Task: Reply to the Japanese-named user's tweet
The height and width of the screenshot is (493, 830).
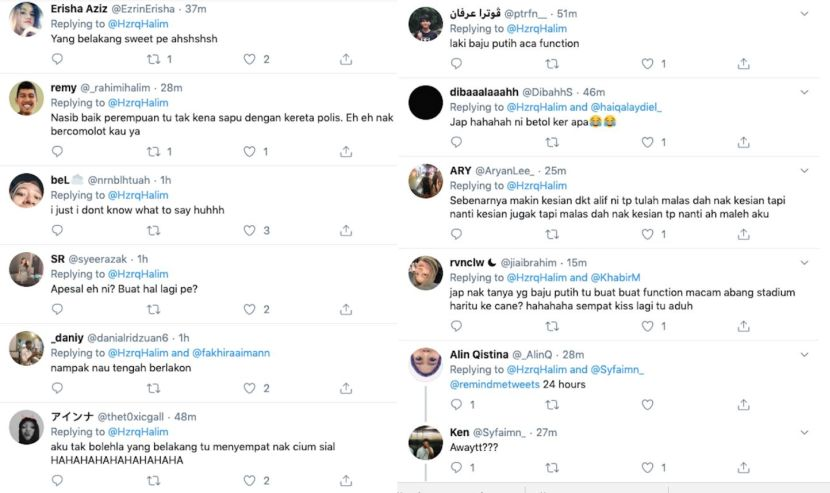Action: (57, 480)
